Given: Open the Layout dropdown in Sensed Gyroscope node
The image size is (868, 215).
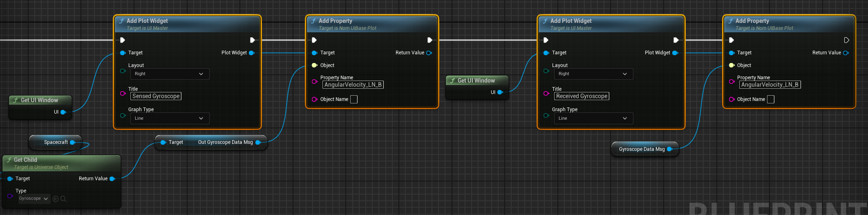Looking at the screenshot, I should (170, 74).
